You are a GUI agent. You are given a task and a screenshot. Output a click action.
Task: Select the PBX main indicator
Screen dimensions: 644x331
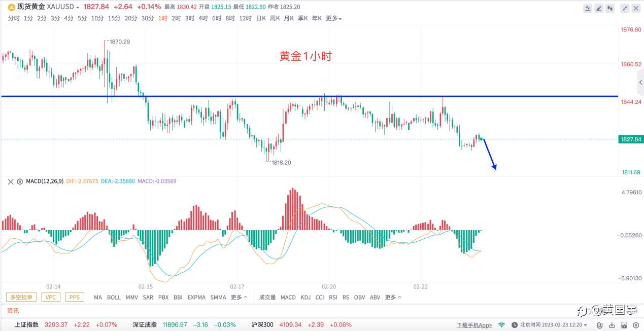(x=163, y=298)
